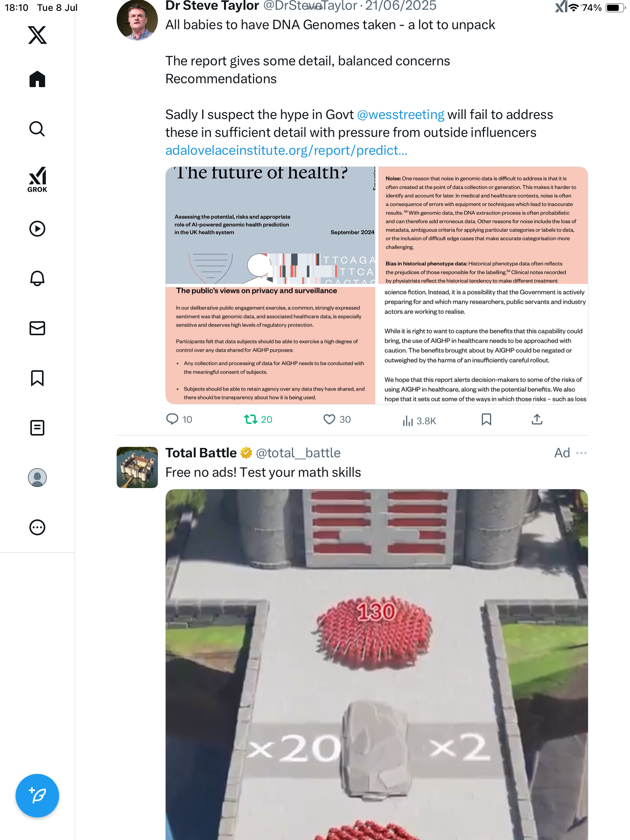
Task: Open Messages envelope icon
Action: [37, 328]
